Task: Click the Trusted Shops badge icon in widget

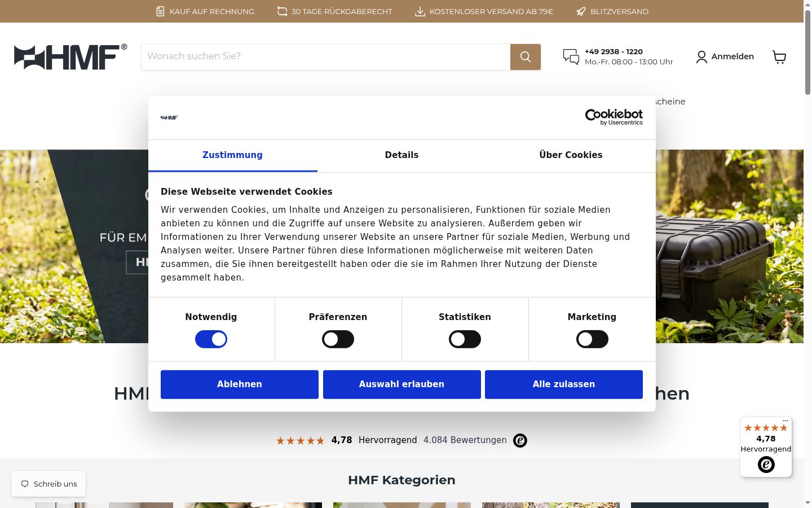Action: [766, 465]
